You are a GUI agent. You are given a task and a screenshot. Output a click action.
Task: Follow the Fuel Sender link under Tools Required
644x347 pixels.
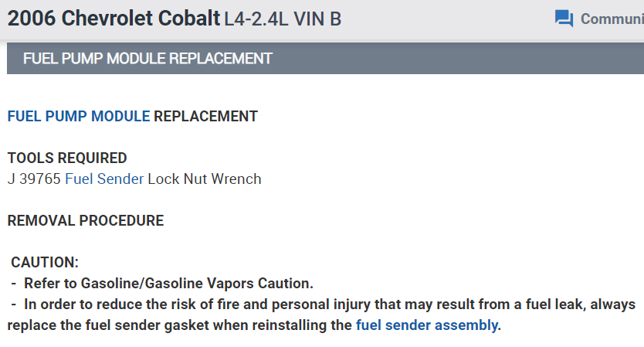coord(104,179)
